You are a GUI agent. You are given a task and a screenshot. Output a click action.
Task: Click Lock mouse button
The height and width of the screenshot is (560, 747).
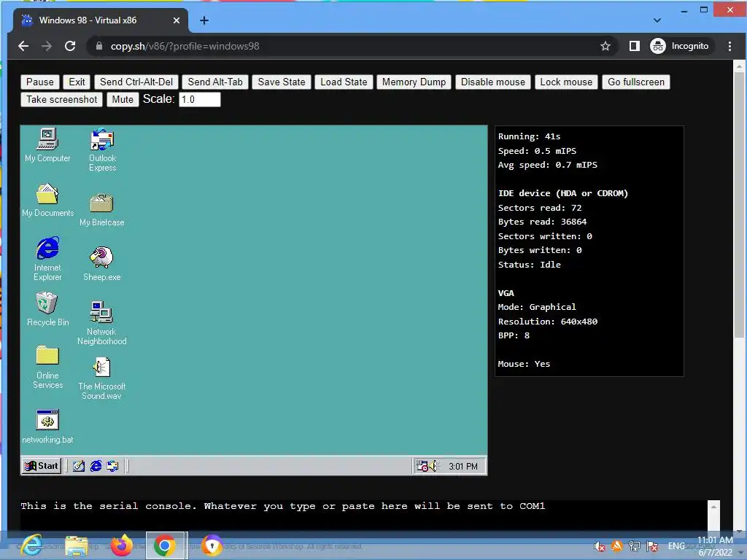point(566,82)
